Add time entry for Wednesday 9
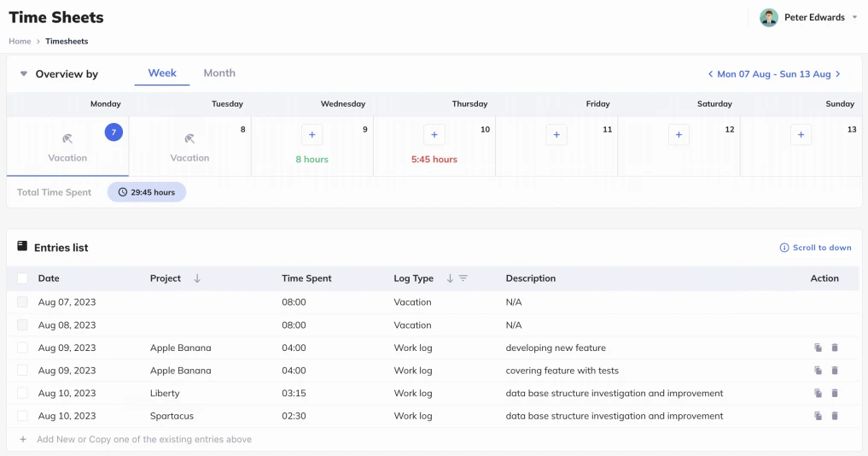Image resolution: width=868 pixels, height=456 pixels. click(x=312, y=135)
